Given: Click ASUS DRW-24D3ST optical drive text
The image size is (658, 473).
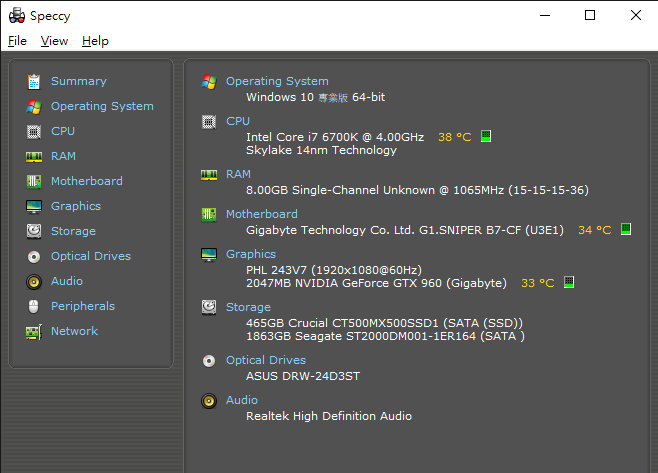Looking at the screenshot, I should pyautogui.click(x=303, y=376).
